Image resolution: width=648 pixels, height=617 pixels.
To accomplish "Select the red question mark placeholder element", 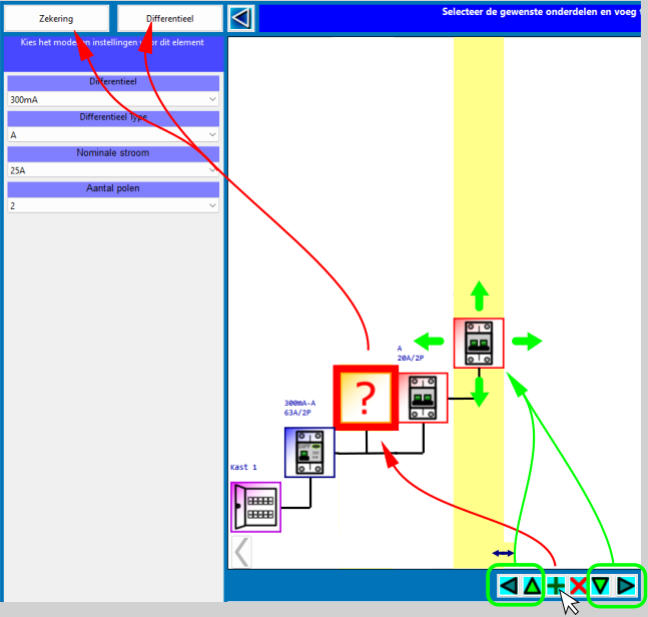I will pyautogui.click(x=365, y=398).
